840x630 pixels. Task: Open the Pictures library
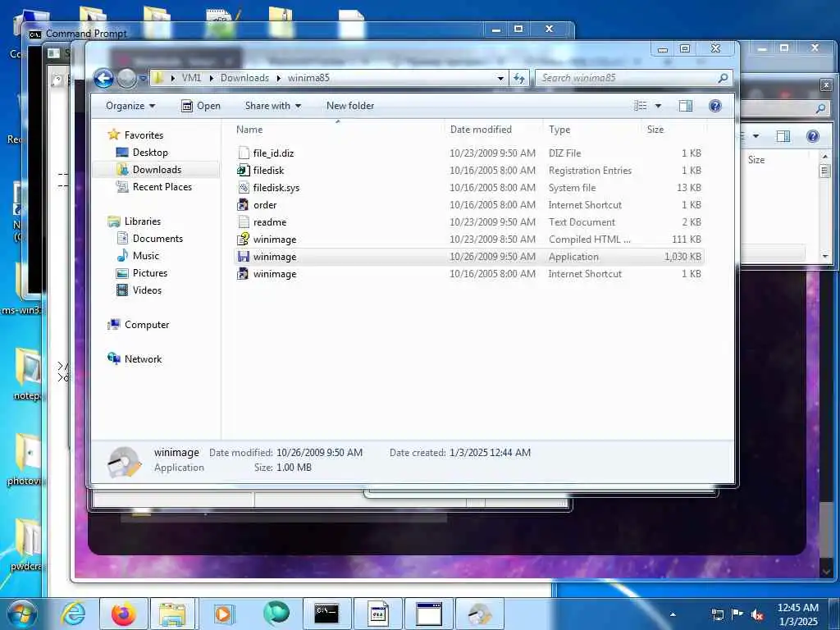(150, 272)
